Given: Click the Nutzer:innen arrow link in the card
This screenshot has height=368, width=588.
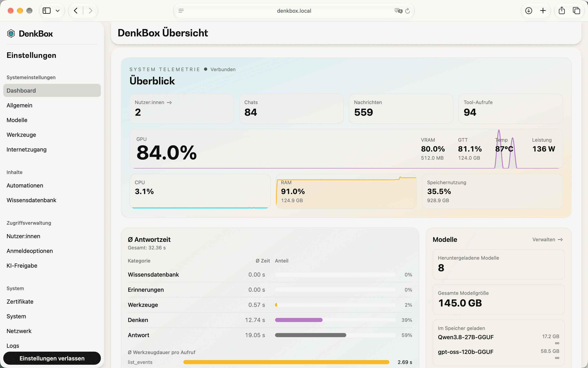Looking at the screenshot, I should tap(153, 102).
